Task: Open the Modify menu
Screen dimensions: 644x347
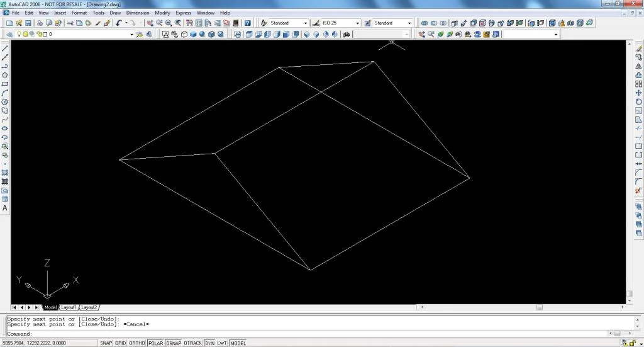Action: 162,13
